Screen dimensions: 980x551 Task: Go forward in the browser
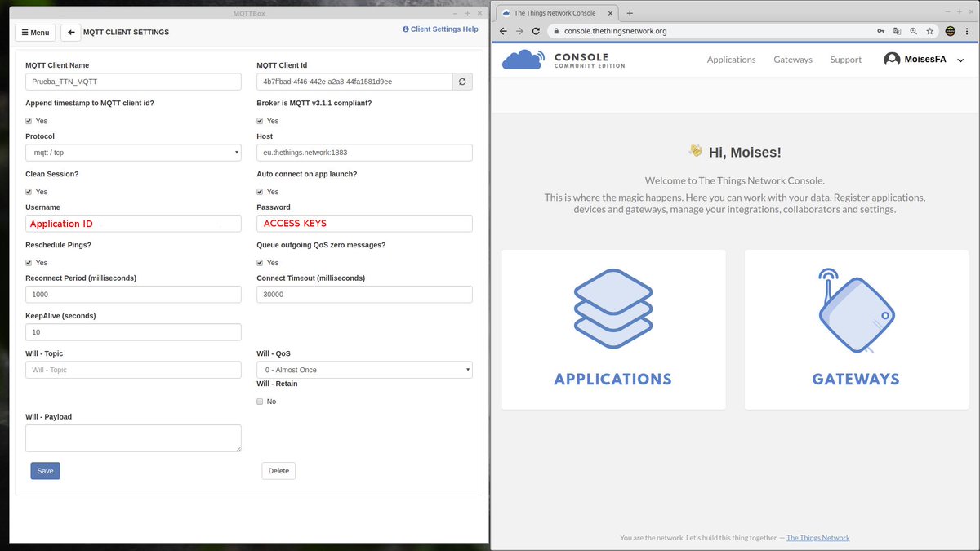tap(519, 31)
